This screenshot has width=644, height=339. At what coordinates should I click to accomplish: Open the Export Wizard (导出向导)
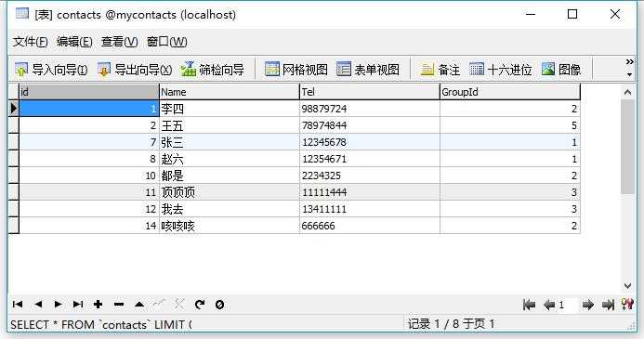(135, 70)
